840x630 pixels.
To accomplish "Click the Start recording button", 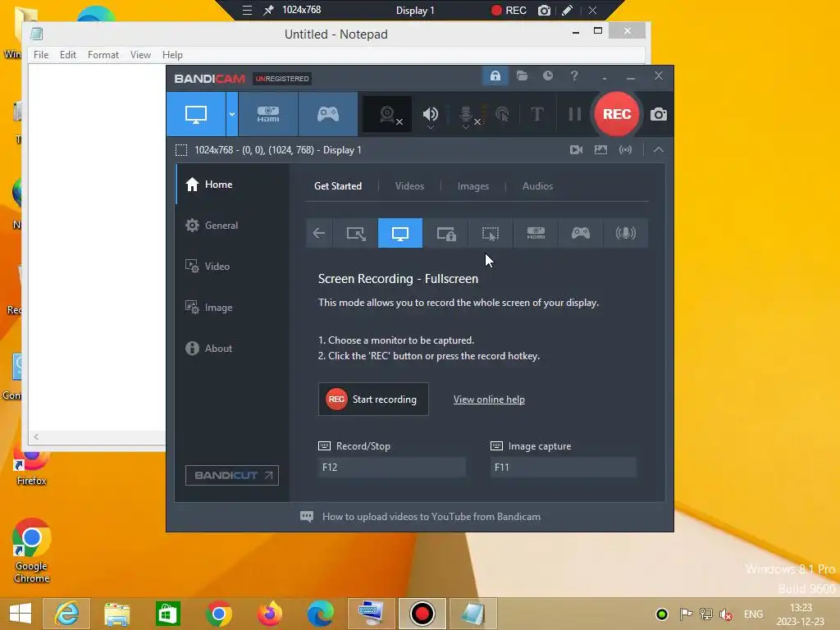I will point(373,399).
